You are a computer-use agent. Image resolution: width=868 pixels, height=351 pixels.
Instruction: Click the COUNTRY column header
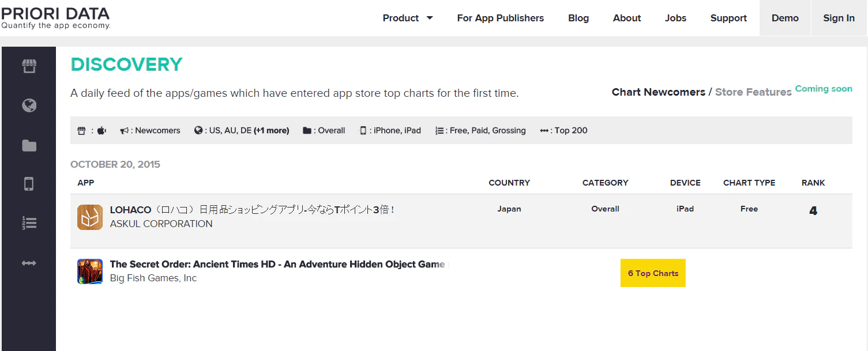(x=509, y=183)
